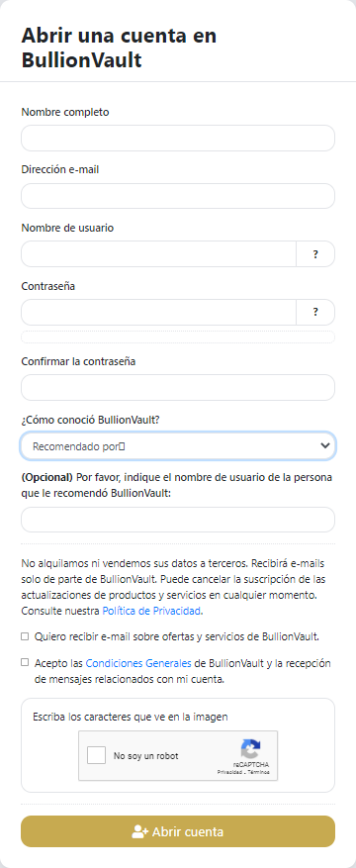Open the Política de Privacidad link
Image resolution: width=356 pixels, height=868 pixels.
click(x=152, y=611)
